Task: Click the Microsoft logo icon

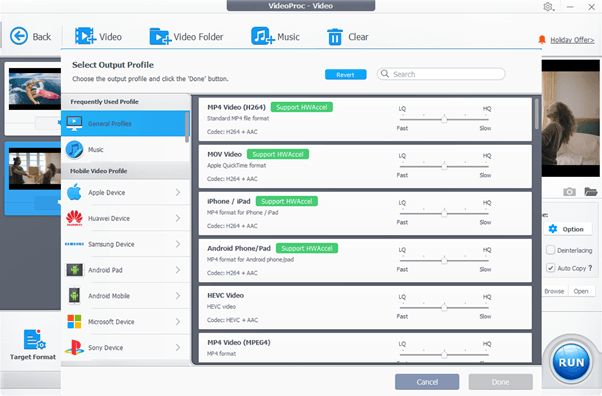Action: click(74, 321)
